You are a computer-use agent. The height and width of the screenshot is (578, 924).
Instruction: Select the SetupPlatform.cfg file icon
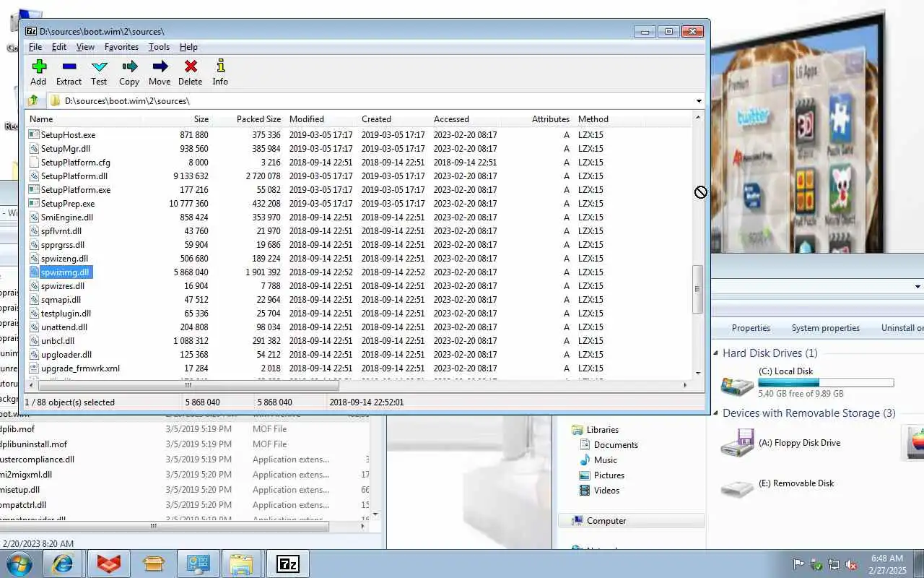click(x=34, y=162)
